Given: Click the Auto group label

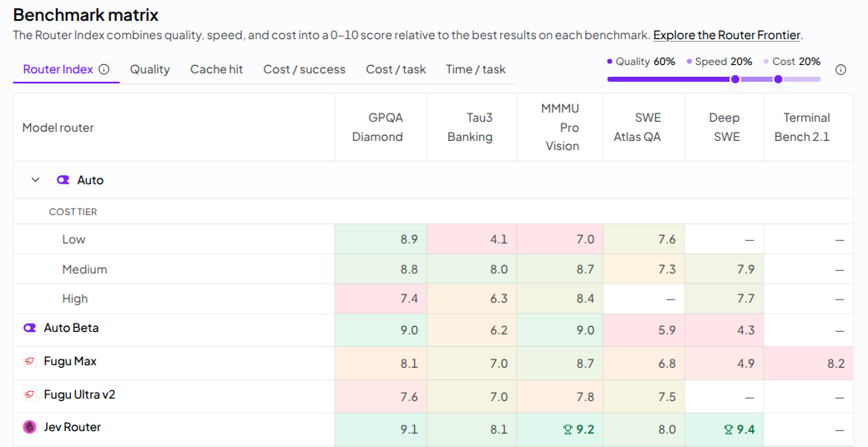Looking at the screenshot, I should coord(90,180).
